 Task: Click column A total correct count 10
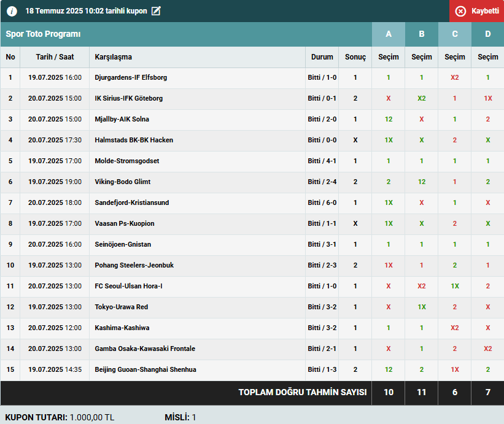coord(389,393)
